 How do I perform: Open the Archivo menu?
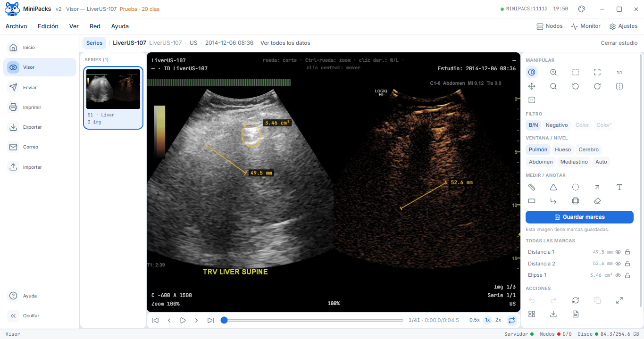click(17, 26)
